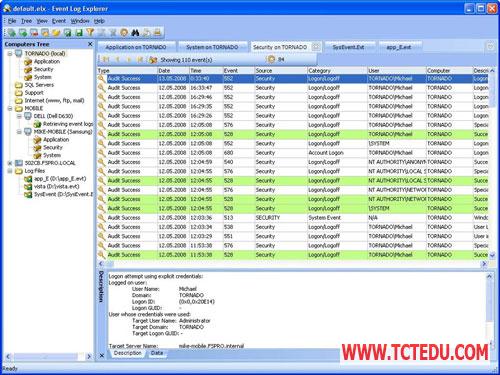Click the S02CB.FSPRO.LOCAL server icon
This screenshot has height=375, width=500.
pos(19,163)
